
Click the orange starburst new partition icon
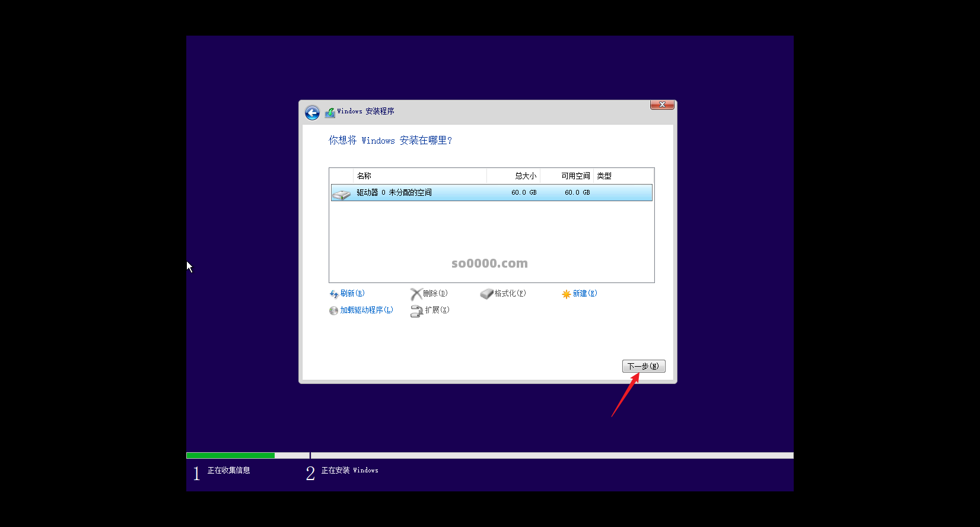click(x=566, y=294)
